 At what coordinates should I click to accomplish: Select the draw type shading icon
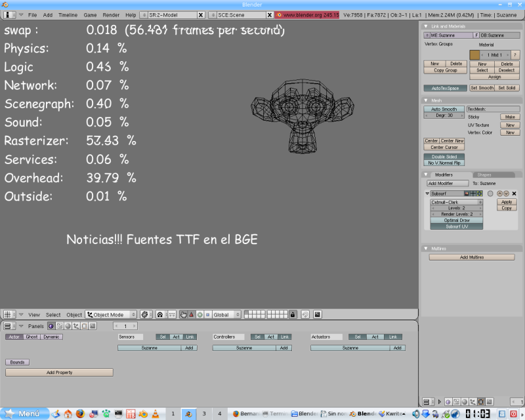pyautogui.click(x=146, y=314)
